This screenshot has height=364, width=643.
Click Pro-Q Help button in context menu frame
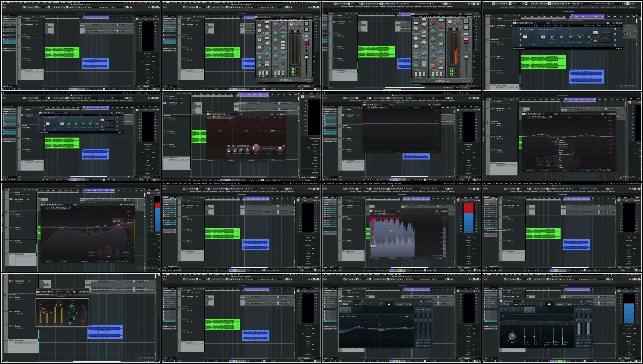(605, 117)
